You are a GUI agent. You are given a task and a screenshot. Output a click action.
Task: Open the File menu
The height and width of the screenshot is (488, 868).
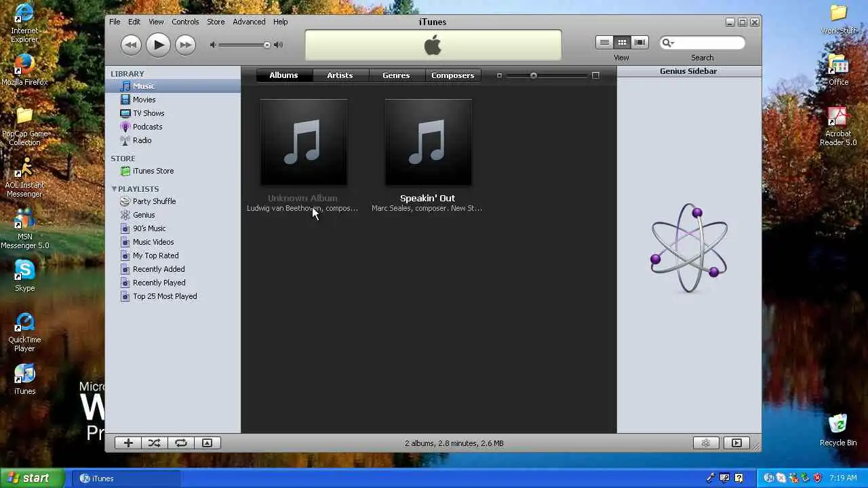pos(115,22)
